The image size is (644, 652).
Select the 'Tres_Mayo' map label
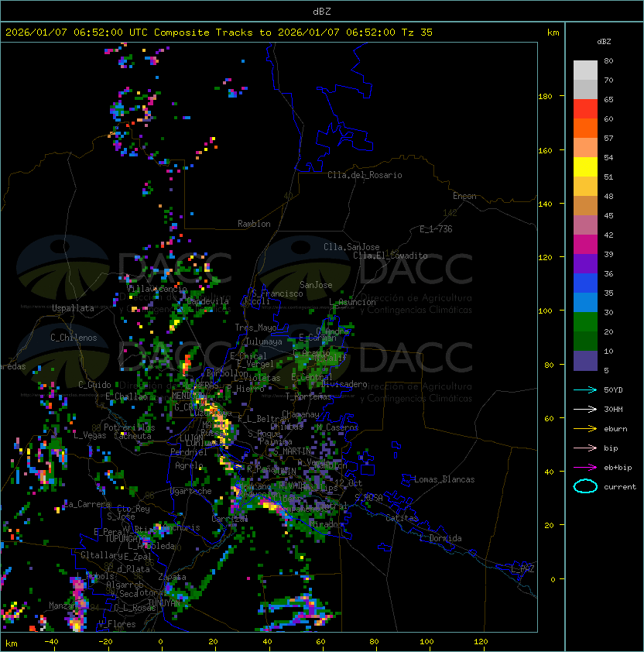pyautogui.click(x=255, y=328)
